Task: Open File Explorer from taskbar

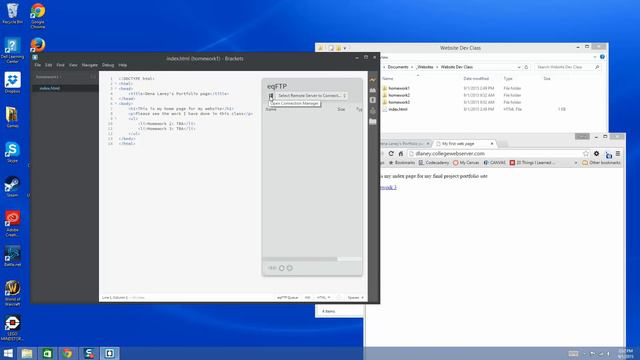Action: point(27,353)
